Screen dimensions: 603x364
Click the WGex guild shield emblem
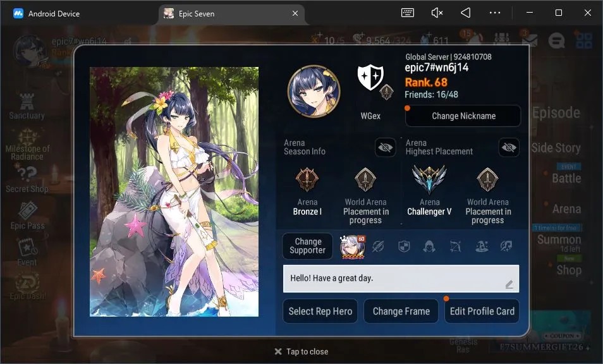point(370,77)
